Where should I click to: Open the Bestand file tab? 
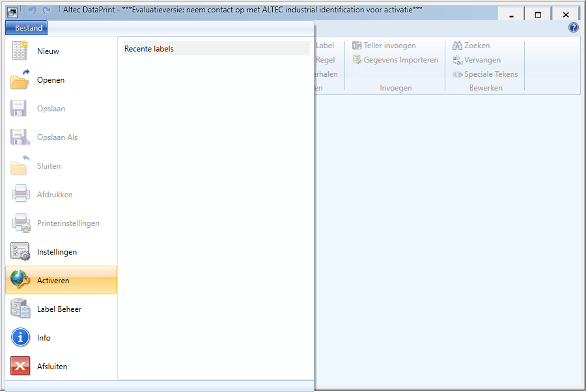27,28
